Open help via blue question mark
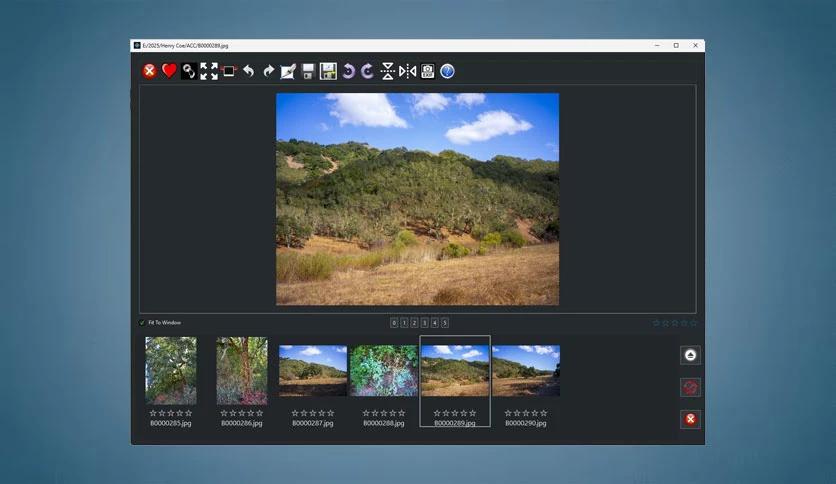Image resolution: width=836 pixels, height=484 pixels. pos(447,71)
